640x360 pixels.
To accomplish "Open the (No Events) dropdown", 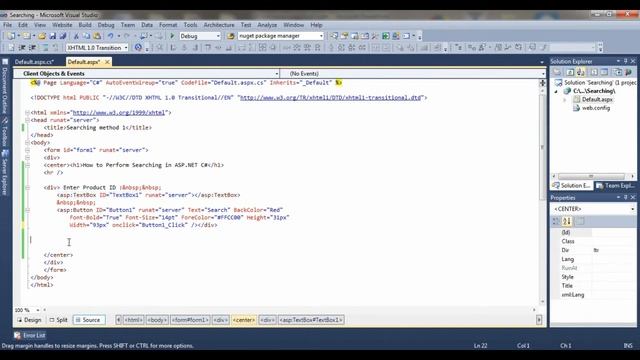I will pos(543,73).
